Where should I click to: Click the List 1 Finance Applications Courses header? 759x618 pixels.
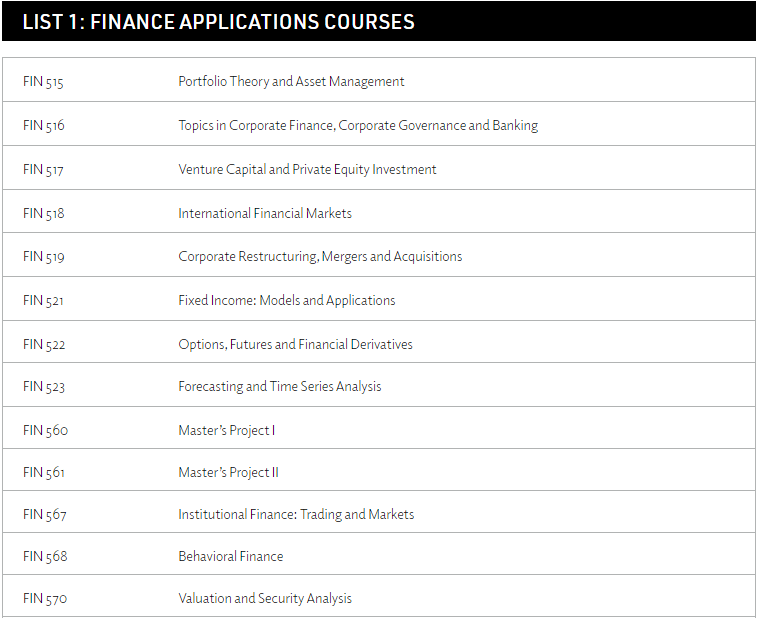click(x=218, y=22)
